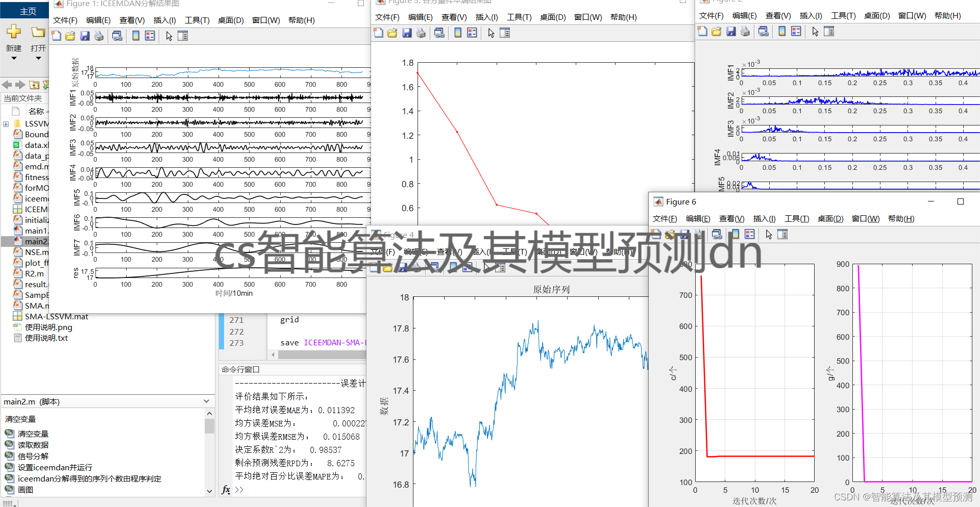This screenshot has height=507, width=980.
Task: Open the New Figure icon in Figure 6 toolbar
Action: [655, 235]
